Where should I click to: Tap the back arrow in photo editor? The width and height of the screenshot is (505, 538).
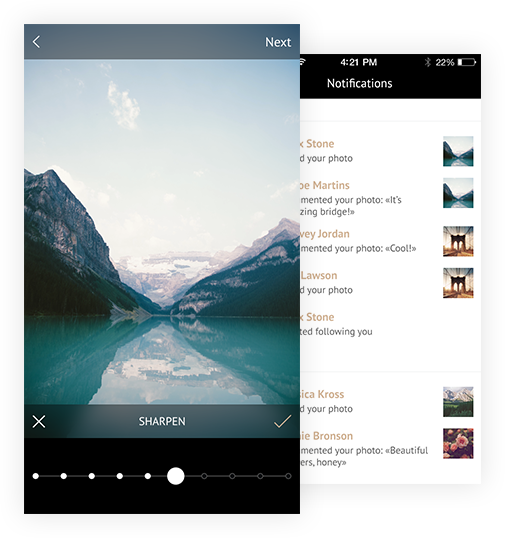click(x=36, y=42)
